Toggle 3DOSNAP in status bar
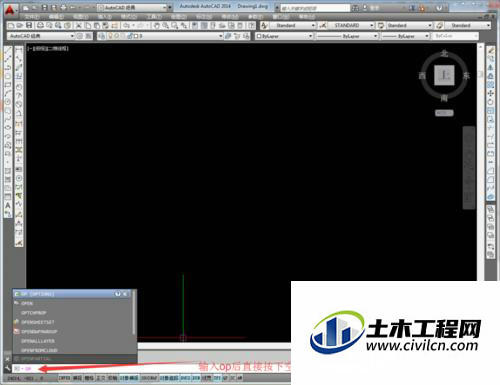 coord(149,378)
